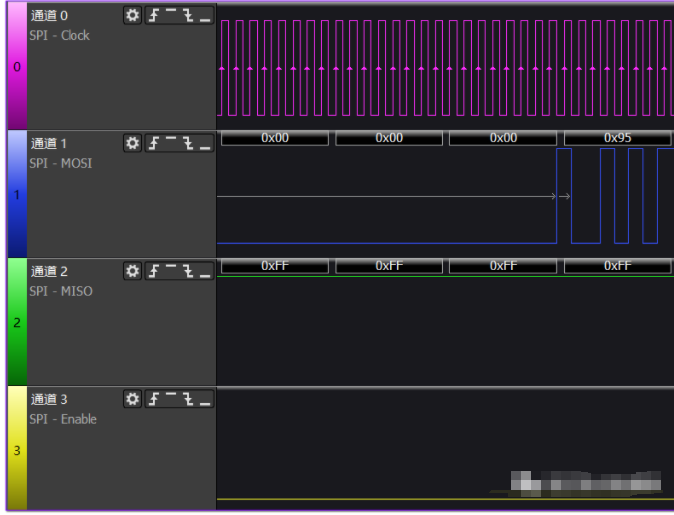Set falling edge trigger on Channel 0
Screen dimensions: 674x515
click(188, 15)
